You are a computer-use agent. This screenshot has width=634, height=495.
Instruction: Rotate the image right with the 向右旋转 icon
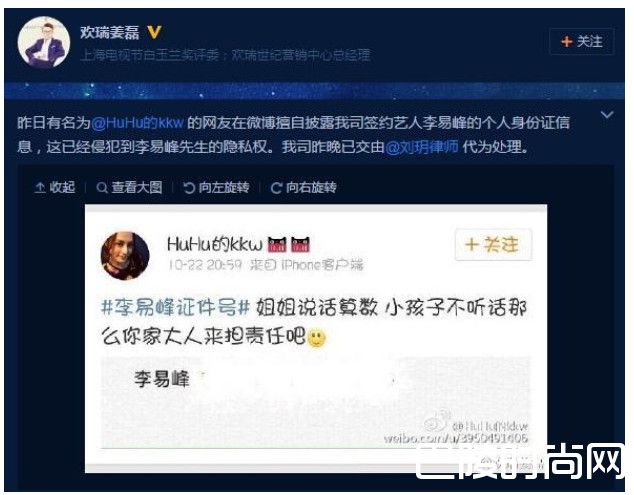click(x=276, y=188)
